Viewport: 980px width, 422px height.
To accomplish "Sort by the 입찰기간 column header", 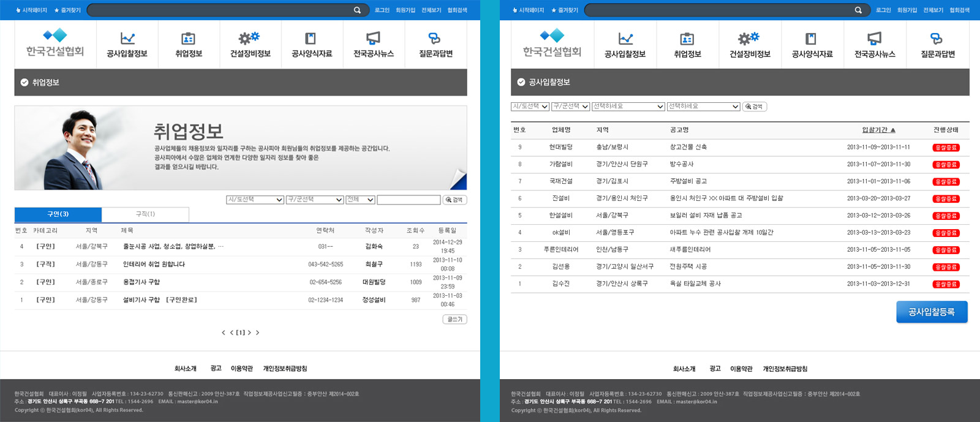I will tap(878, 130).
